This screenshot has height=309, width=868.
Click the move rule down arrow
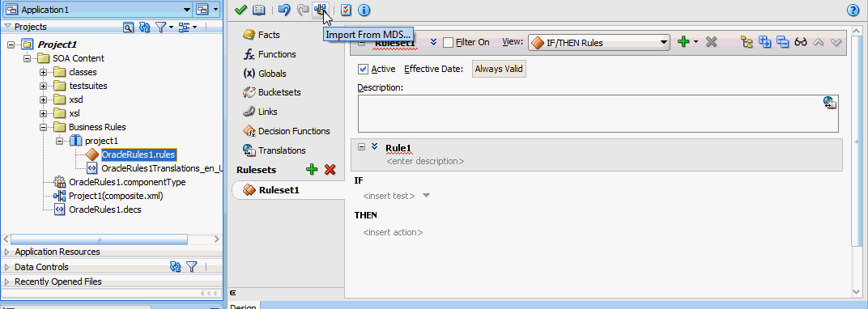[836, 42]
